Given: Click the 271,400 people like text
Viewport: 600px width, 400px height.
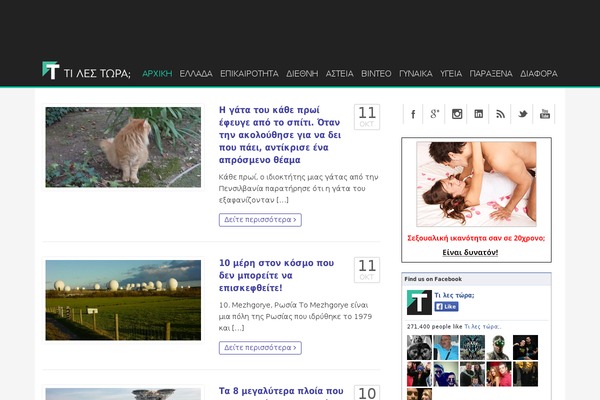Looking at the screenshot, I should (x=435, y=327).
